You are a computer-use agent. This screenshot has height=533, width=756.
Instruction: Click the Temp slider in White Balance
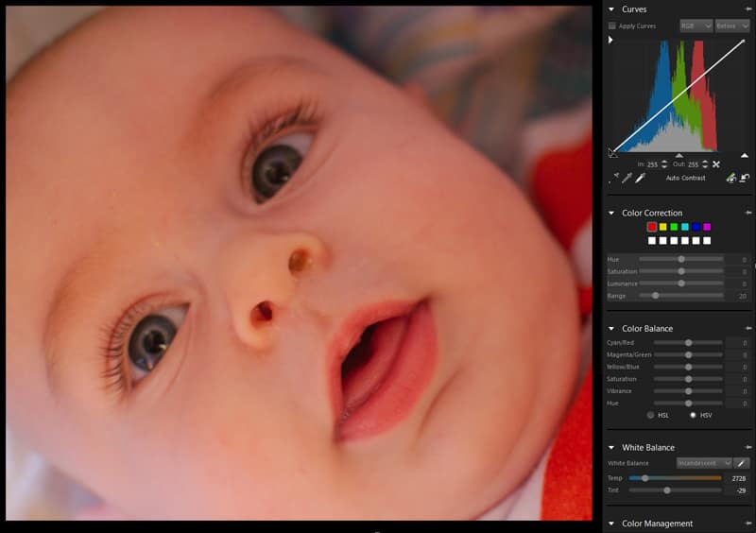(675, 478)
